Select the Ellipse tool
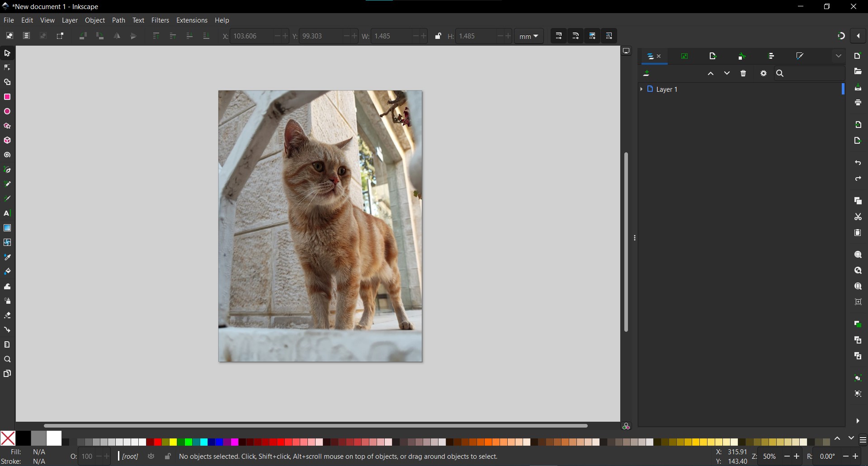This screenshot has height=466, width=868. (7, 112)
